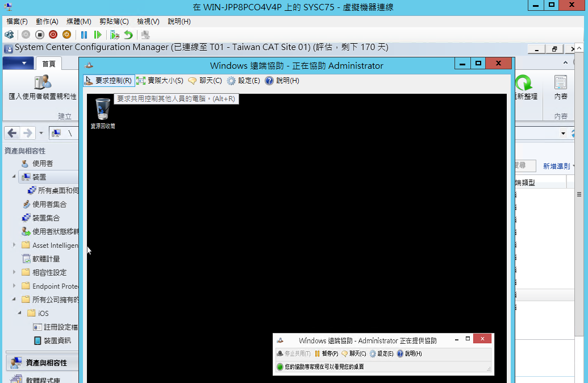588x383 pixels.
Task: Open the 檔案(F) menu
Action: click(17, 22)
